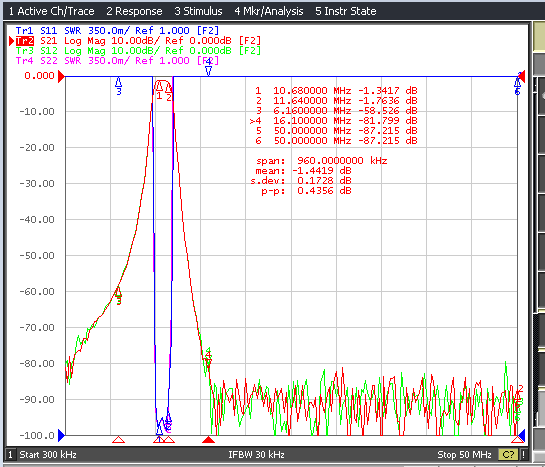Click the filled red marker 4 triangle on the frequency axis
Viewport: 545px width, 467px height.
(x=209, y=440)
